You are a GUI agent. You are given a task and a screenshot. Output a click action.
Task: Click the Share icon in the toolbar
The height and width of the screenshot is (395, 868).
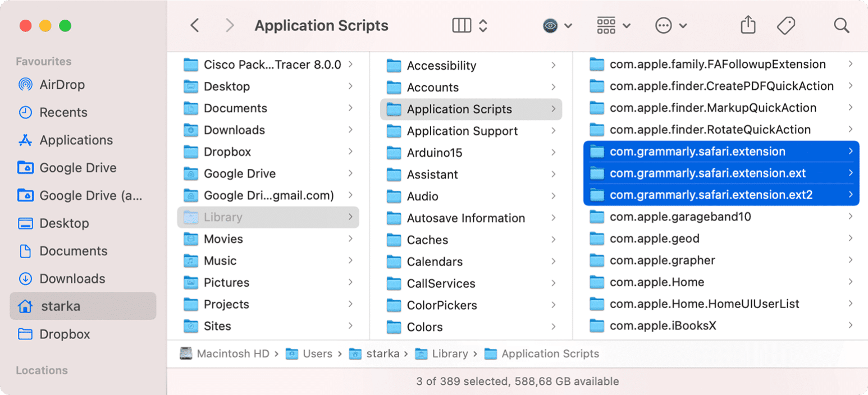pos(747,25)
